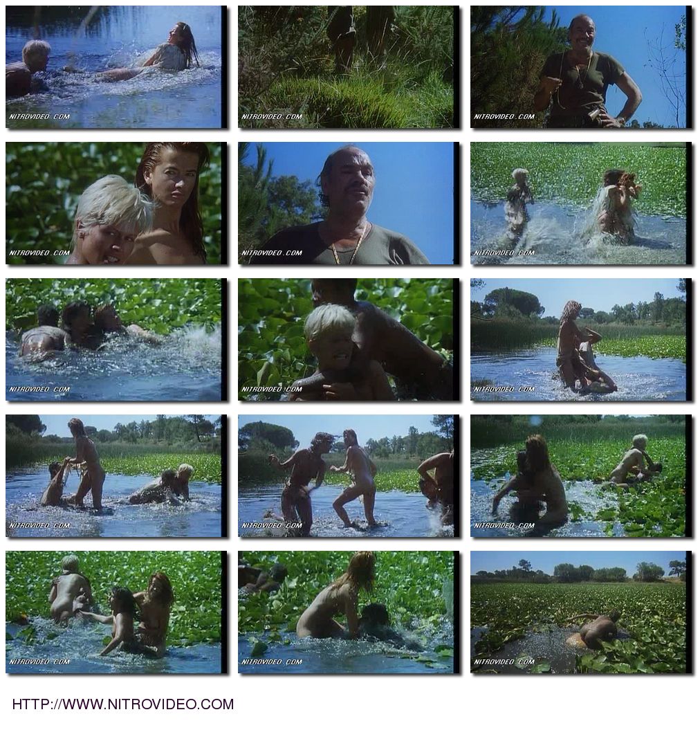View thumbnail of blonde person grabbed among leaves
The image size is (700, 730).
[346, 340]
